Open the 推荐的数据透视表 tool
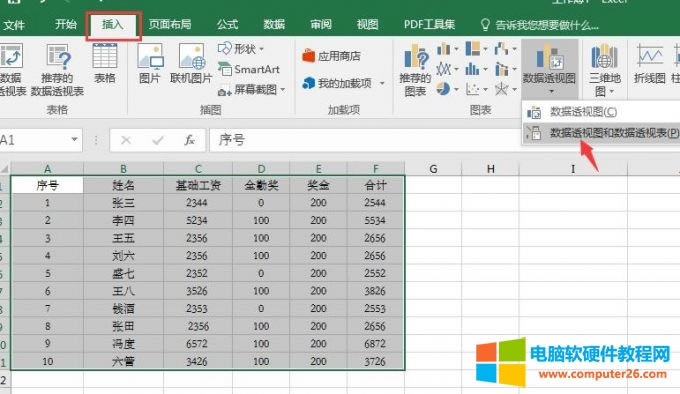The width and height of the screenshot is (680, 394). point(57,70)
